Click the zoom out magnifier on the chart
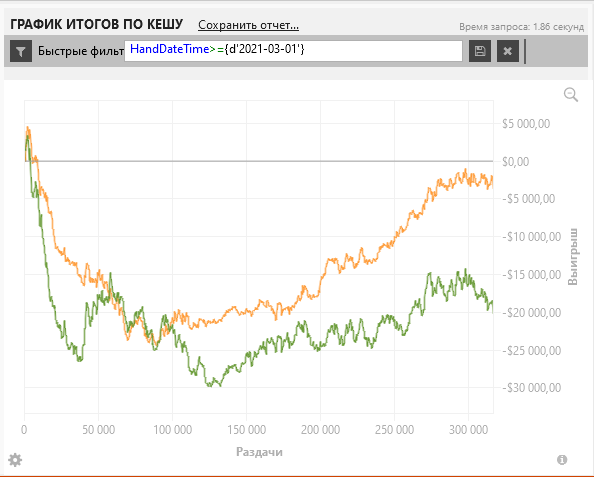Screen dimensions: 594x477 [571, 95]
